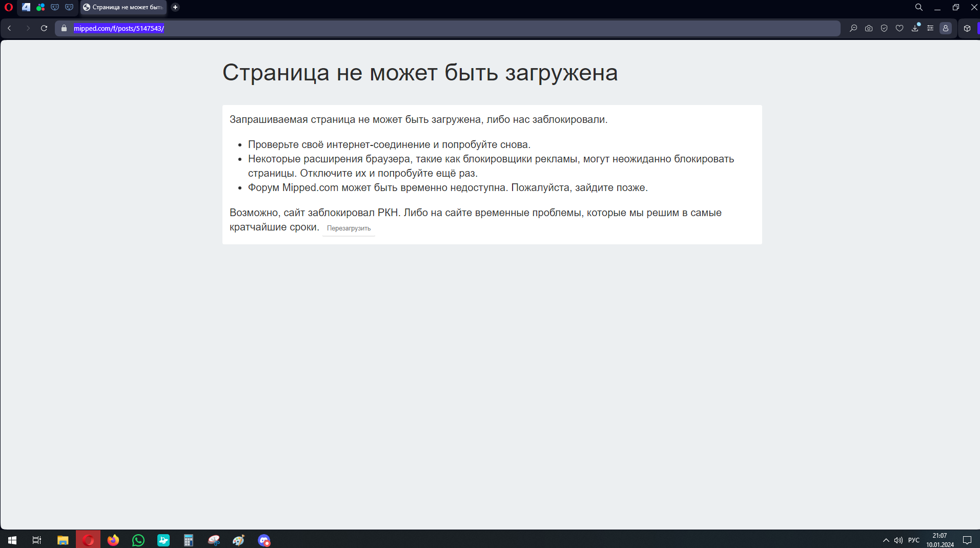Screen dimensions: 980x548
Task: Go back to the previous page
Action: [x=10, y=28]
